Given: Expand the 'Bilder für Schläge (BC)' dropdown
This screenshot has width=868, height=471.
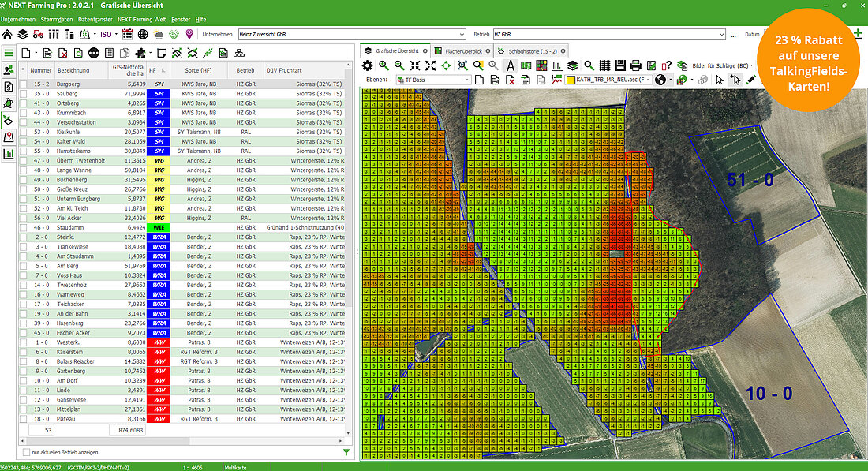Looking at the screenshot, I should click(751, 65).
